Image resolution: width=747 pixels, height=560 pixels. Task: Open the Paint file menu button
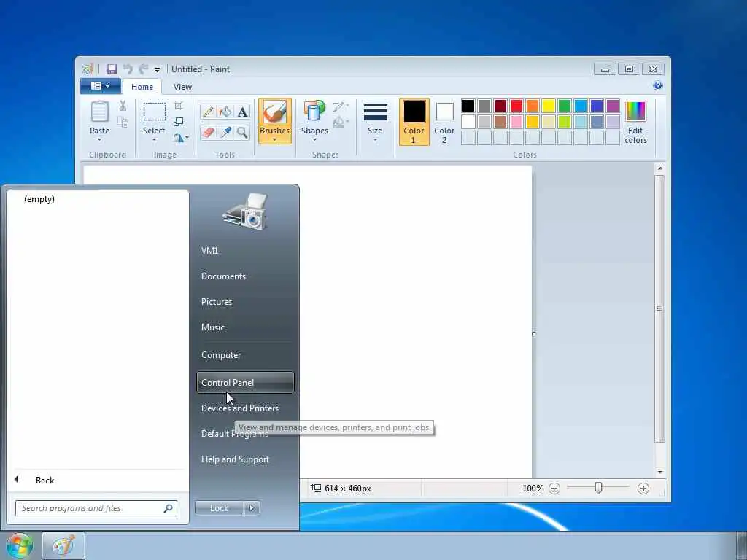pyautogui.click(x=101, y=86)
